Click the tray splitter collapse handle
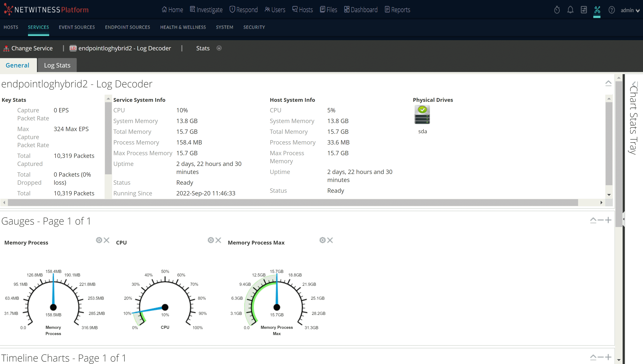This screenshot has height=364, width=643. coord(624,219)
